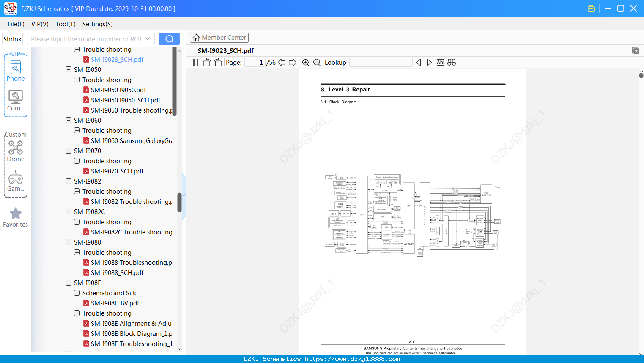Collapse the SM-I9060 node
The width and height of the screenshot is (644, 363).
[69, 120]
